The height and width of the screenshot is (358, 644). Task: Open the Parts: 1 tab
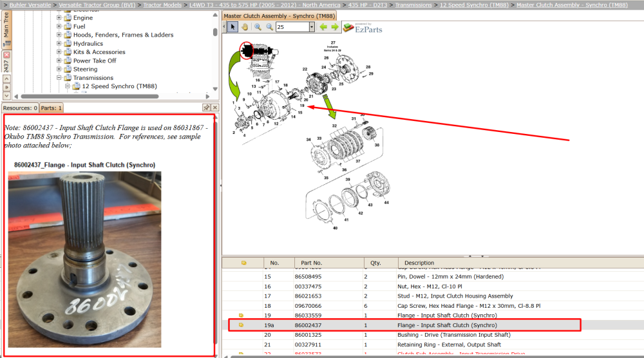tap(52, 108)
